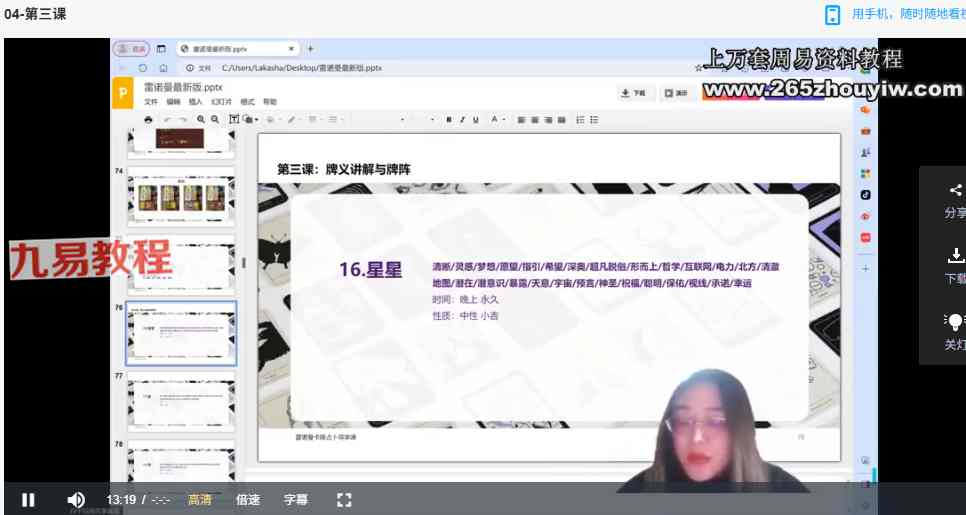The height and width of the screenshot is (515, 966).
Task: Pause the video playback
Action: [x=28, y=499]
